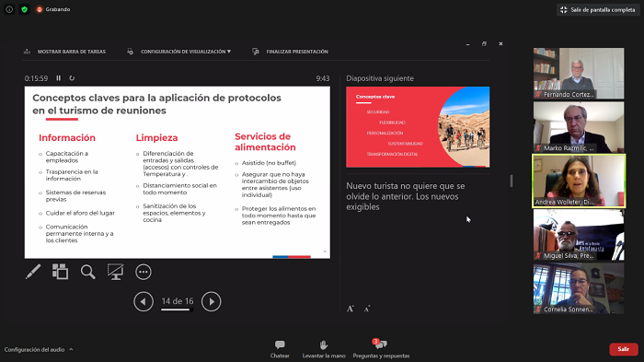
Task: Increase the notes text size
Action: pos(351,309)
